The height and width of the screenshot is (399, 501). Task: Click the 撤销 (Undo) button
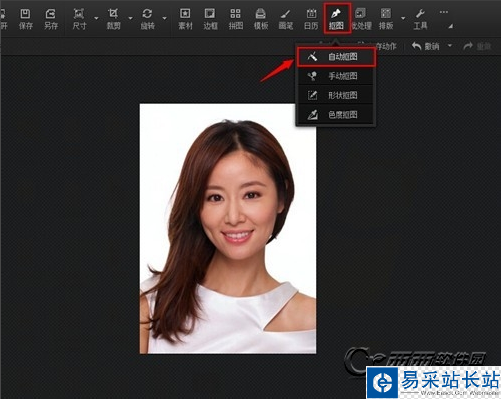[426, 46]
